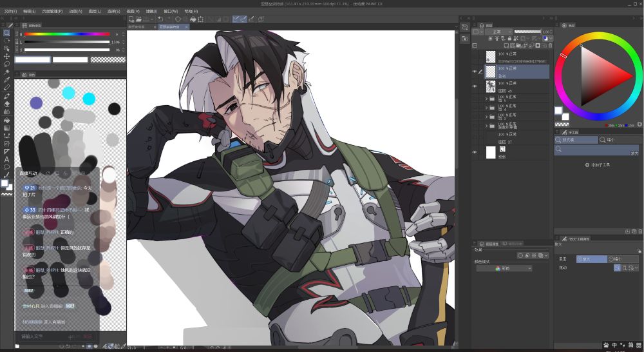Select the Frame border tool
Screen dimensions: 644x352
(6, 144)
